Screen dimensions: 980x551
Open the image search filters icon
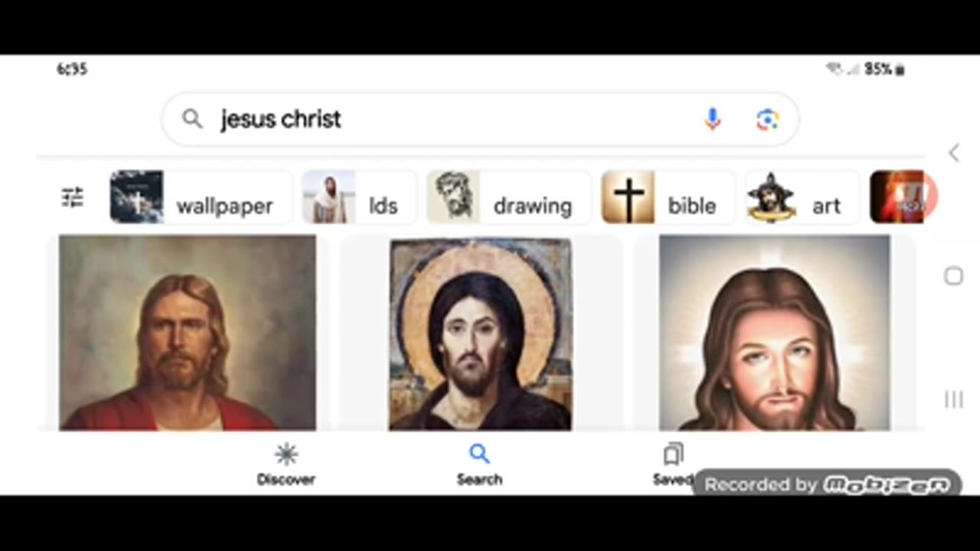(x=72, y=198)
